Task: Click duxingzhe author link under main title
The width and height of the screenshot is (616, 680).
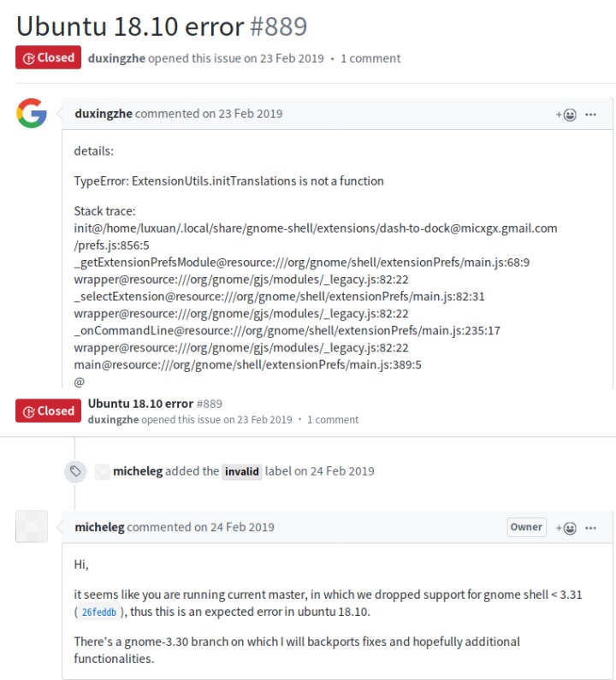Action: click(x=117, y=59)
